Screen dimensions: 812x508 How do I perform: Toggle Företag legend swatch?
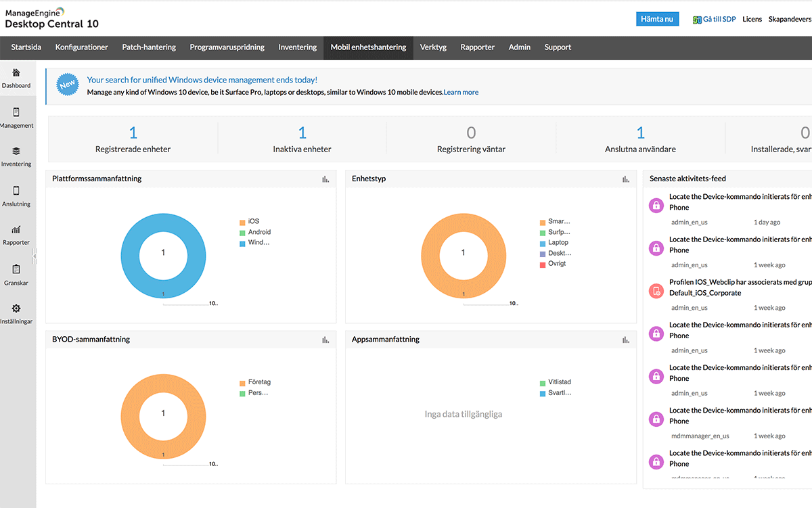(242, 383)
